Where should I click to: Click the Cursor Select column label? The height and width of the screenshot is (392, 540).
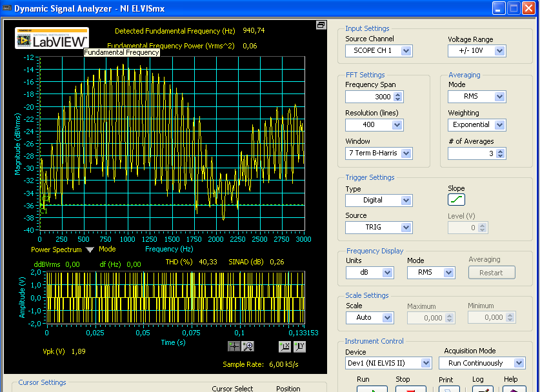coord(232,389)
